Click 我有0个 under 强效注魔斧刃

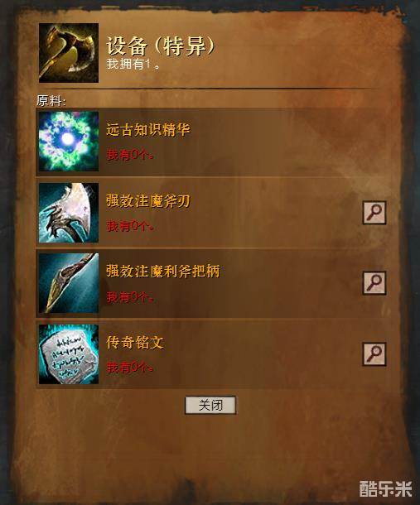(x=130, y=226)
